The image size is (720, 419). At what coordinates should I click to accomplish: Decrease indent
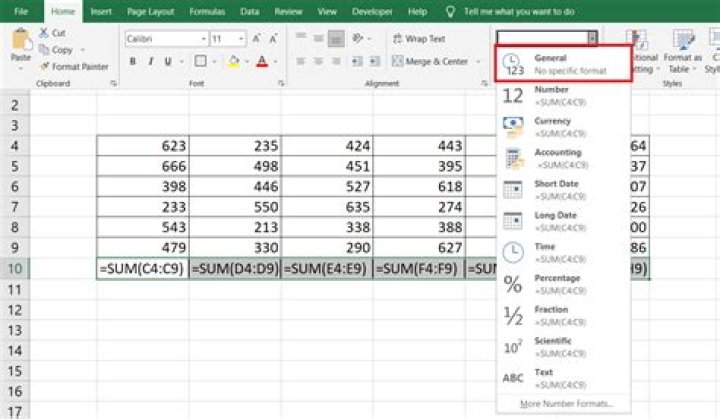[357, 61]
